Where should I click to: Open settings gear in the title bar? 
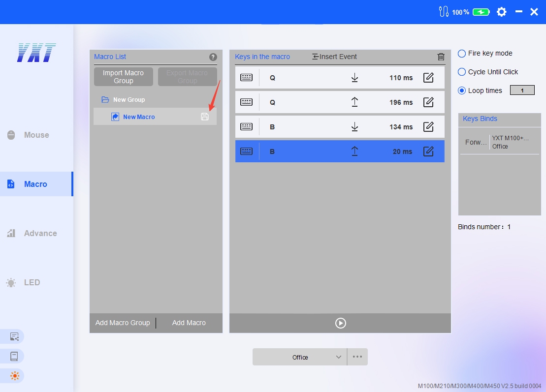(501, 12)
